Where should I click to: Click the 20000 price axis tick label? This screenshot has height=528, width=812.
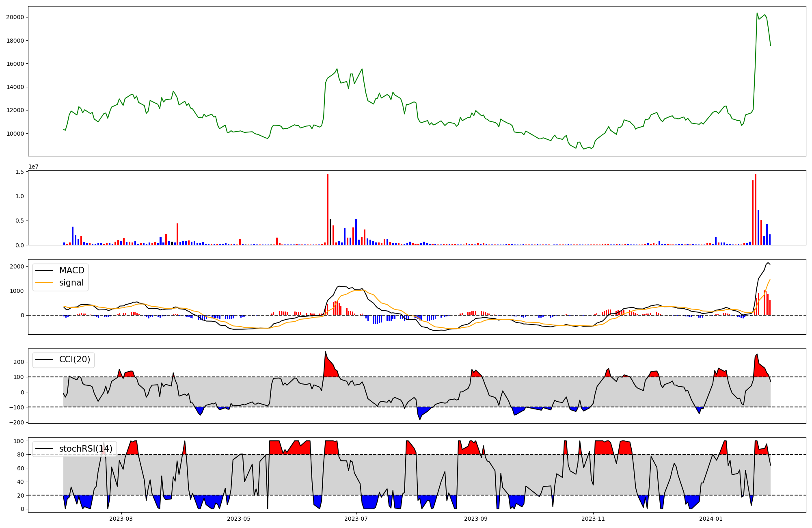coord(15,17)
